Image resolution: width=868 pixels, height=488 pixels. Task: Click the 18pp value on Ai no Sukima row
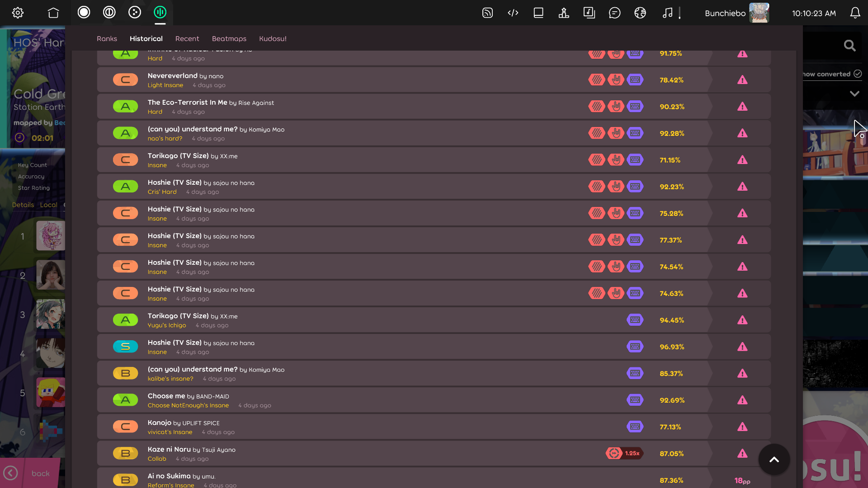pyautogui.click(x=742, y=481)
